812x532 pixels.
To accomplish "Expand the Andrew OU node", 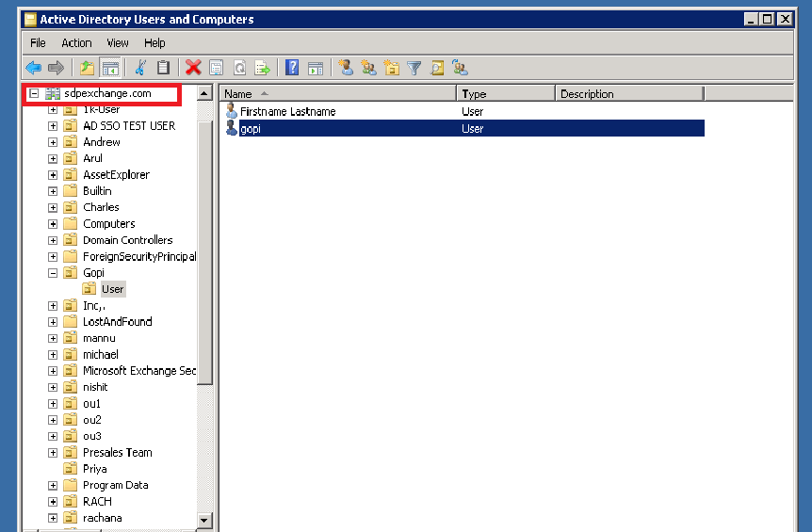I will (x=53, y=142).
